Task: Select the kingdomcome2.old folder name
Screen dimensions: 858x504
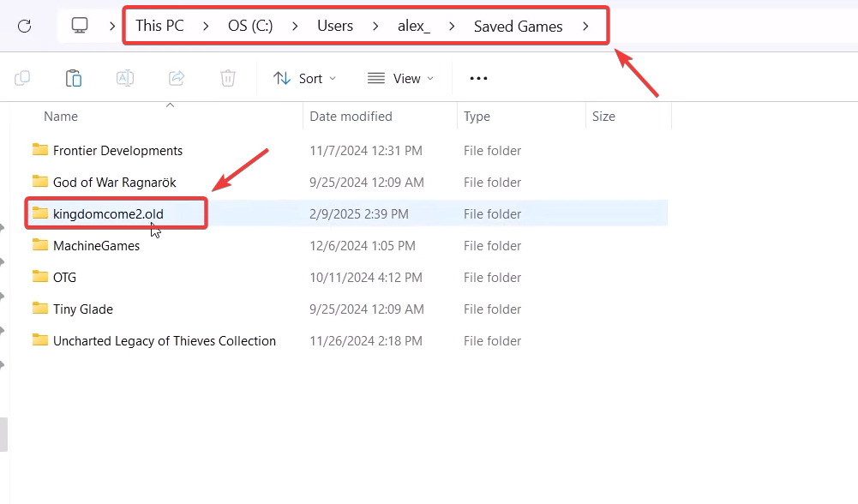Action: click(x=108, y=214)
